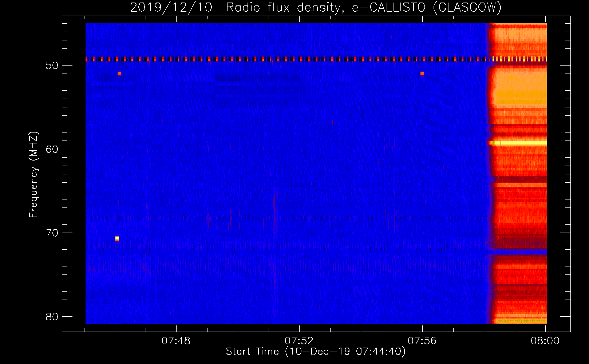The width and height of the screenshot is (589, 364).
Task: Click the yellow-white spot near 71 MHz
Action: pyautogui.click(x=117, y=238)
